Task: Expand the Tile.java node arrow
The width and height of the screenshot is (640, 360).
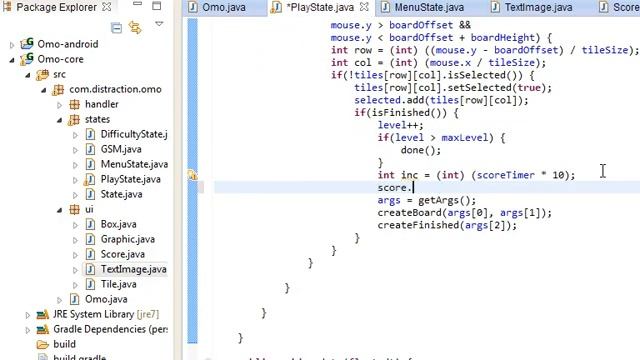Action: (76, 285)
